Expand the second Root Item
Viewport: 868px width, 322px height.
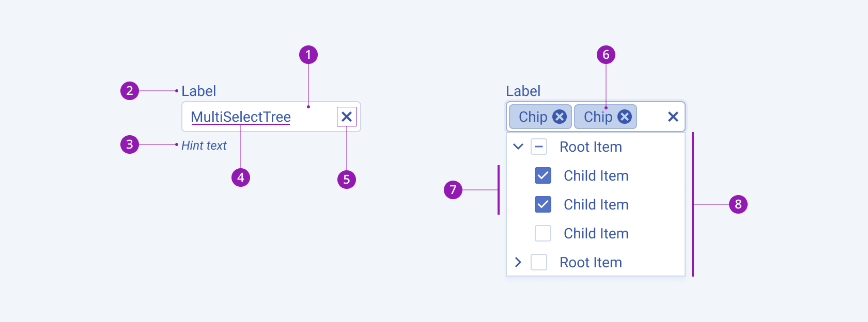click(x=518, y=262)
